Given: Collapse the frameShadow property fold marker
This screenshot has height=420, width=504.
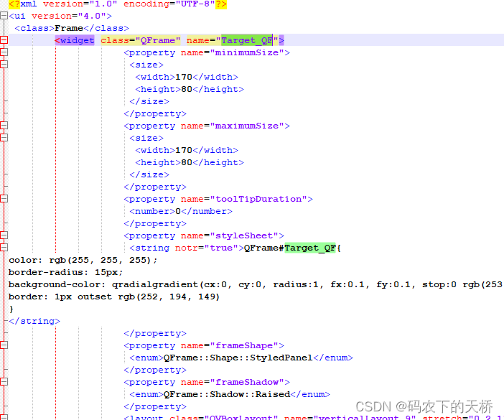Looking at the screenshot, I should click(4, 382).
